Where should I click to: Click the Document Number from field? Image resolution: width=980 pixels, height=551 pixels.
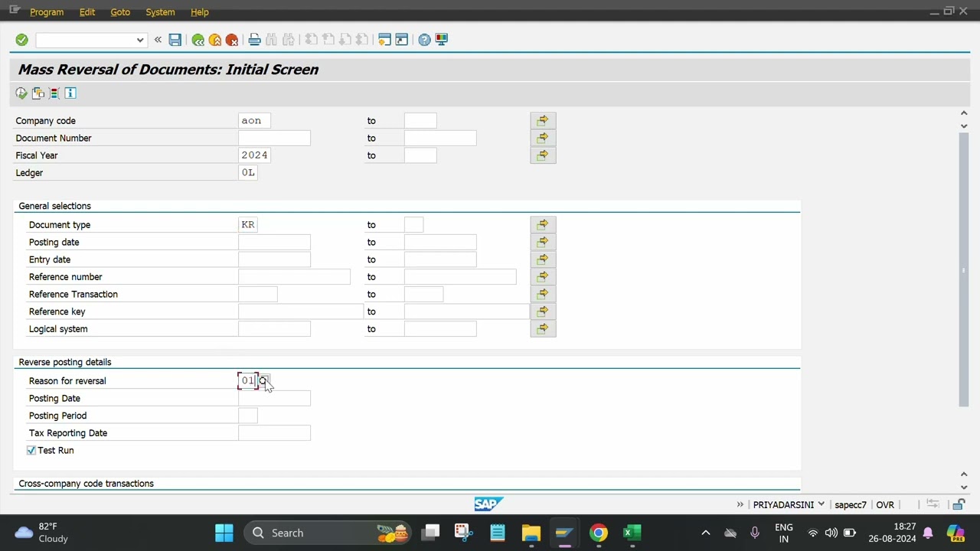274,138
